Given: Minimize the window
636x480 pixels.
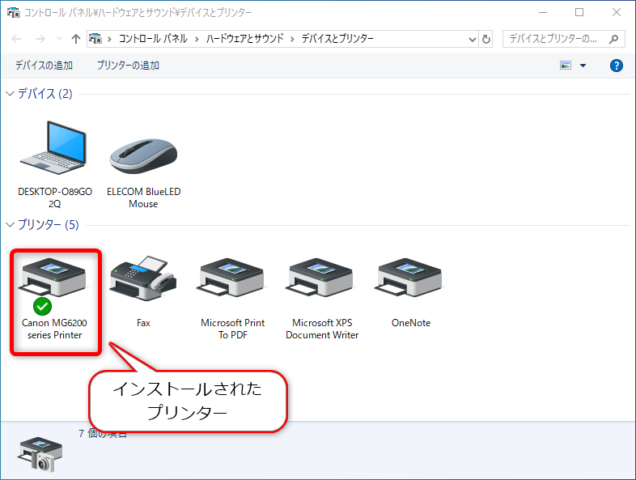Looking at the screenshot, I should point(543,13).
